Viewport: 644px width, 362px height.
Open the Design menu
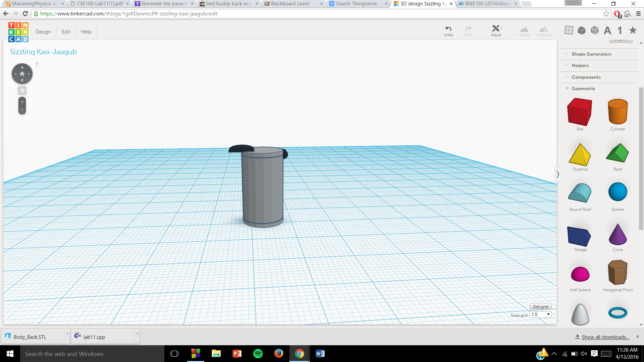(43, 32)
